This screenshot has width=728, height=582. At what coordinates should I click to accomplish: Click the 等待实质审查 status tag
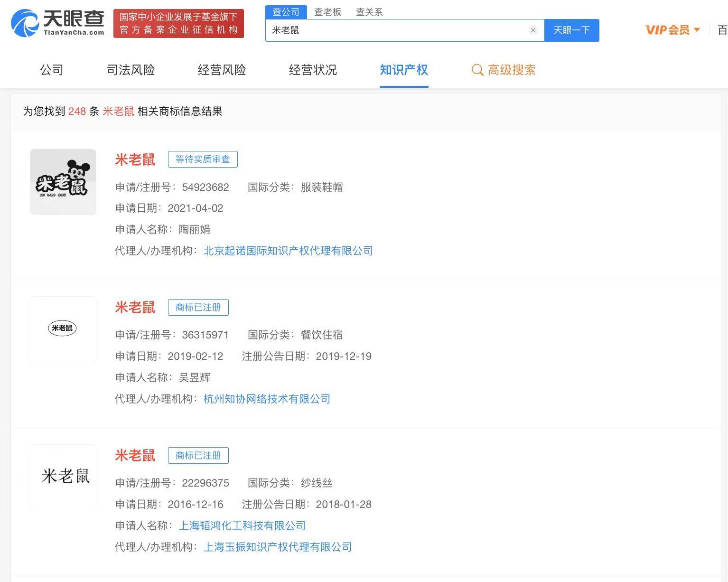pyautogui.click(x=203, y=160)
